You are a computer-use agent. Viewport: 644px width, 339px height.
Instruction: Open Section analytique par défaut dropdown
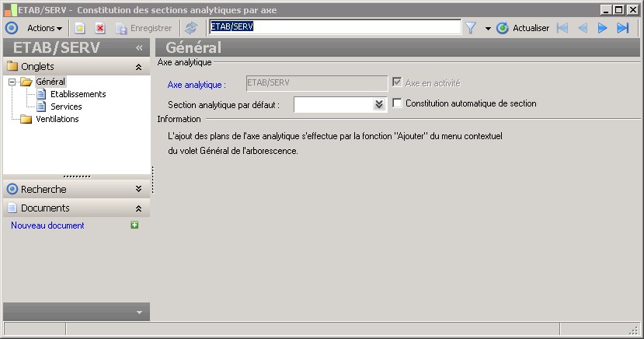pos(378,104)
